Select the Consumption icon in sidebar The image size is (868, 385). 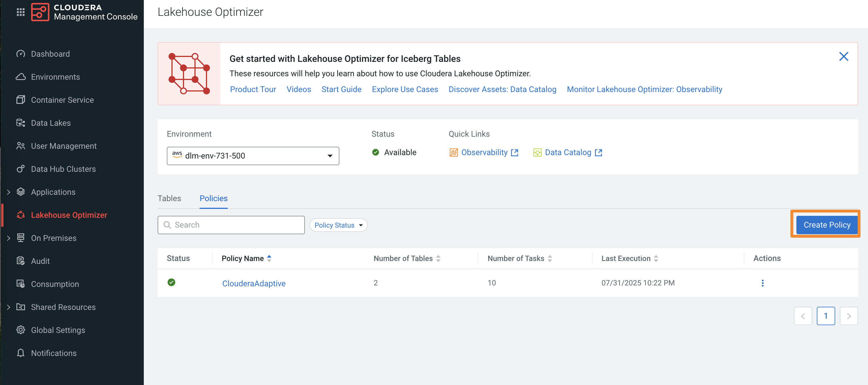point(20,283)
